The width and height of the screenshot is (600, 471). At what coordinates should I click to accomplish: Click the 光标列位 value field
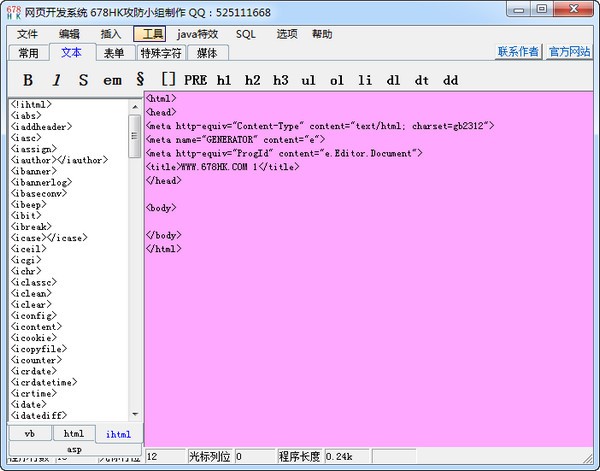(255, 456)
